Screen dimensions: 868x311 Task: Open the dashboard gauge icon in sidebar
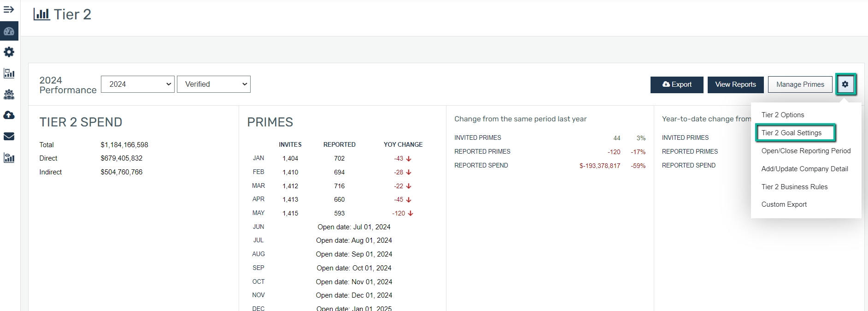click(9, 31)
